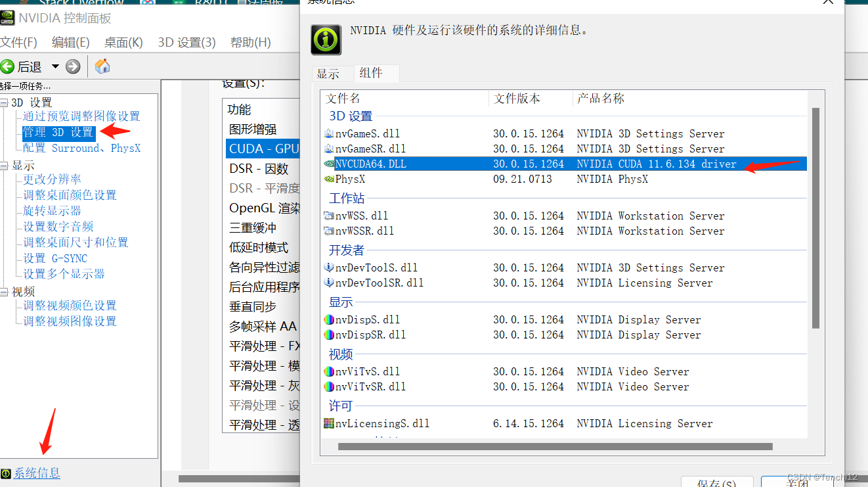Open the 帮助(H) menu
This screenshot has width=868, height=487.
(250, 43)
